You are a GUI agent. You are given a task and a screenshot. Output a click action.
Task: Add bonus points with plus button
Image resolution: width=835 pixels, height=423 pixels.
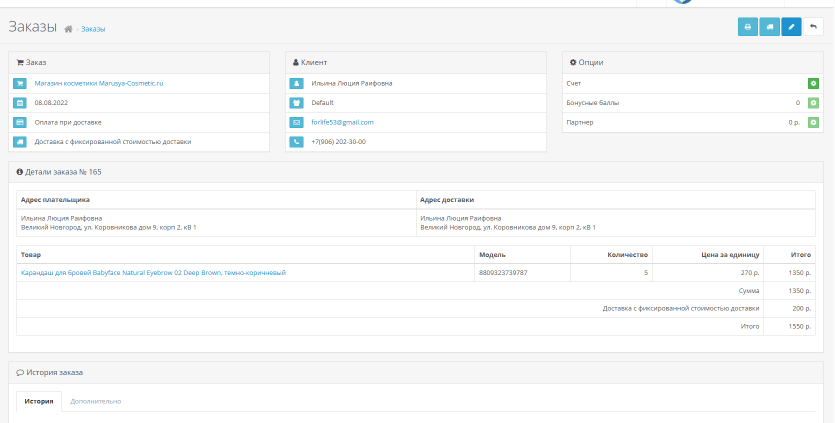coord(813,103)
